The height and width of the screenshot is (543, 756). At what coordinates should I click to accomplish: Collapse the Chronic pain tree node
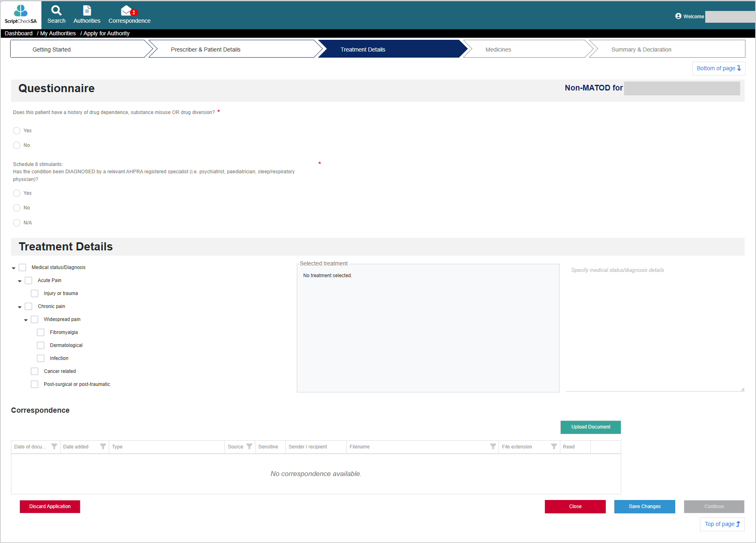(19, 307)
